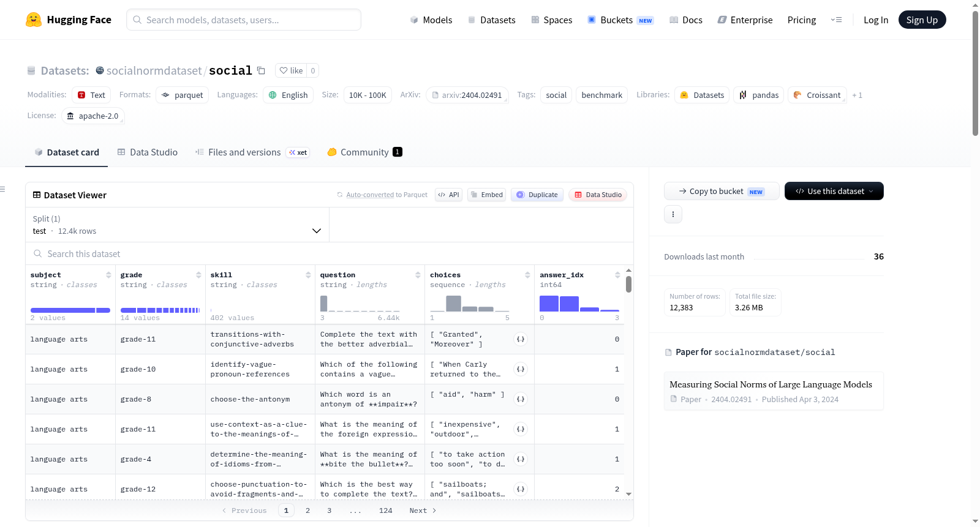Open the Files and versions tab
980x527 pixels.
click(252, 152)
